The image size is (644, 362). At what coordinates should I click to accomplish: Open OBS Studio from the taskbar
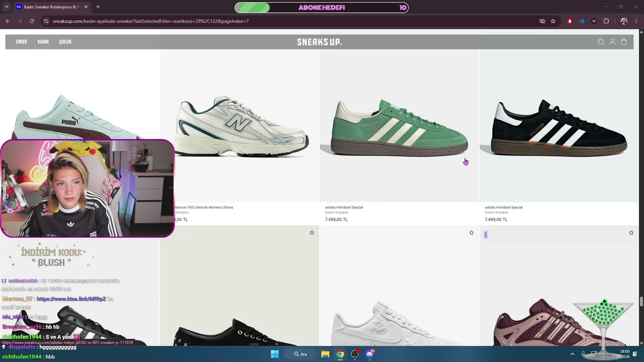[x=355, y=354]
